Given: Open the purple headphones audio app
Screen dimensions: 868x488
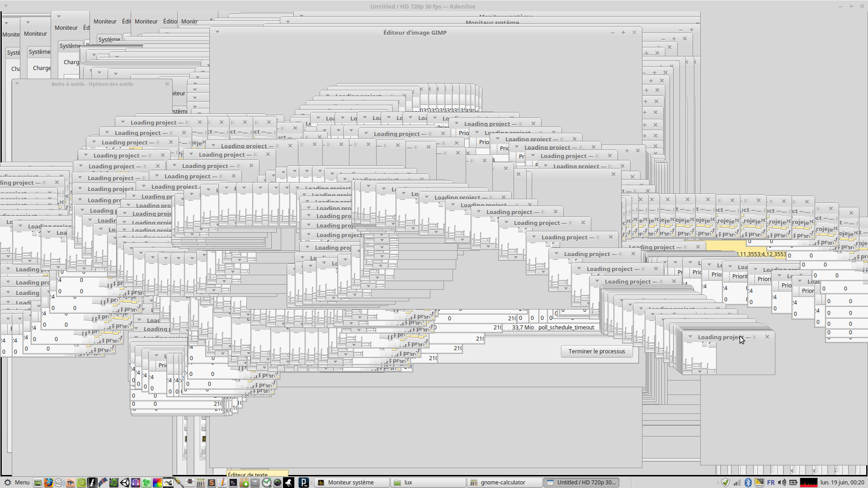Looking at the screenshot, I should (136, 483).
